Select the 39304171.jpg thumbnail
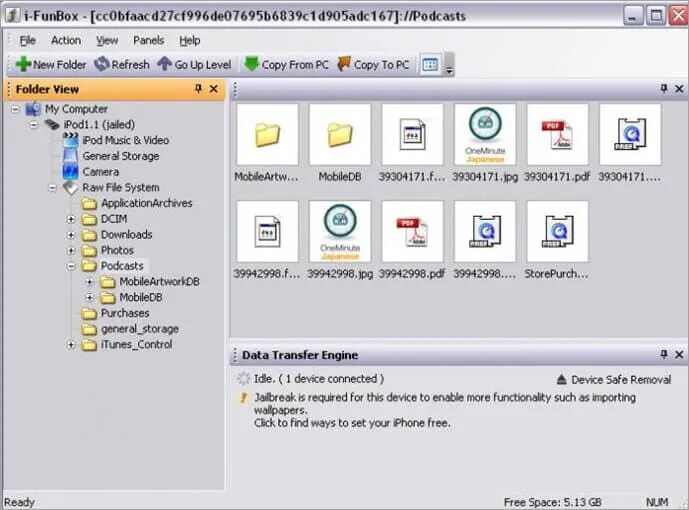 pyautogui.click(x=485, y=135)
